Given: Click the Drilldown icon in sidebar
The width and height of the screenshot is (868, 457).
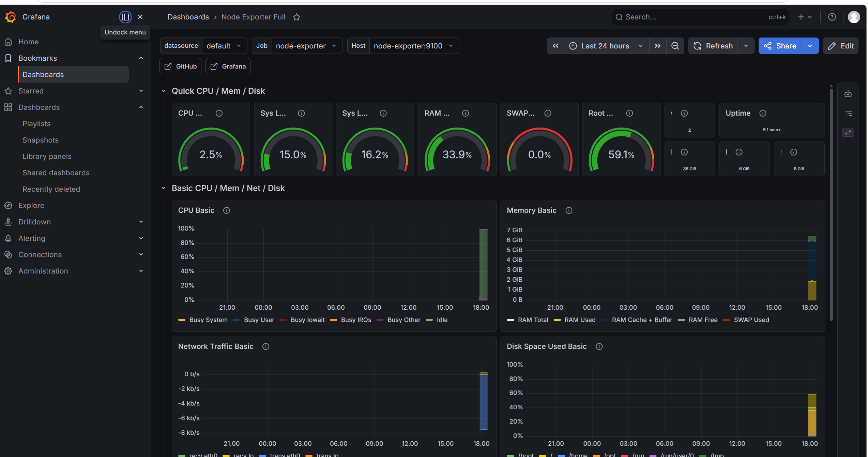Looking at the screenshot, I should 8,222.
